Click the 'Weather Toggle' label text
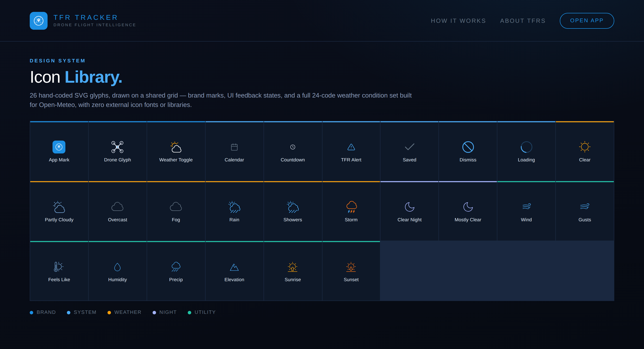This screenshot has height=349, width=644. coord(176,160)
